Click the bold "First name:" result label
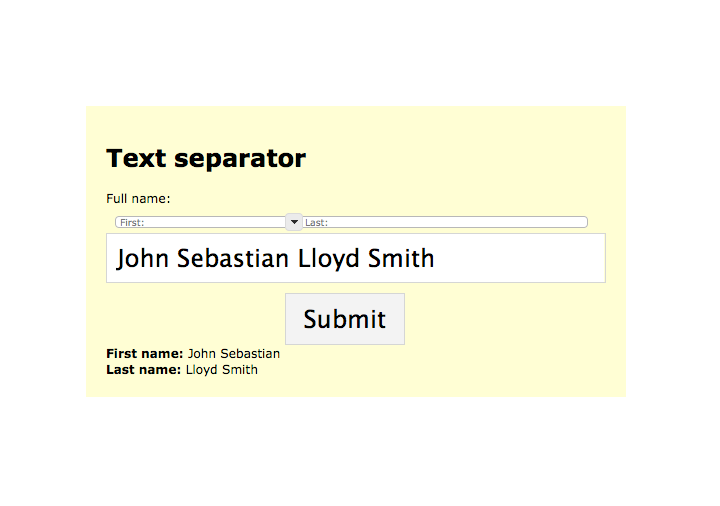720x506 pixels. pos(145,354)
